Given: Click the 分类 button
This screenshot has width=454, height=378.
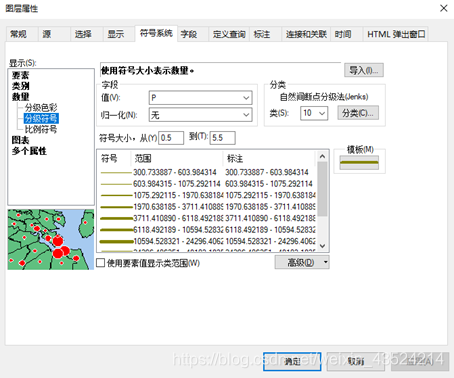Looking at the screenshot, I should point(358,113).
